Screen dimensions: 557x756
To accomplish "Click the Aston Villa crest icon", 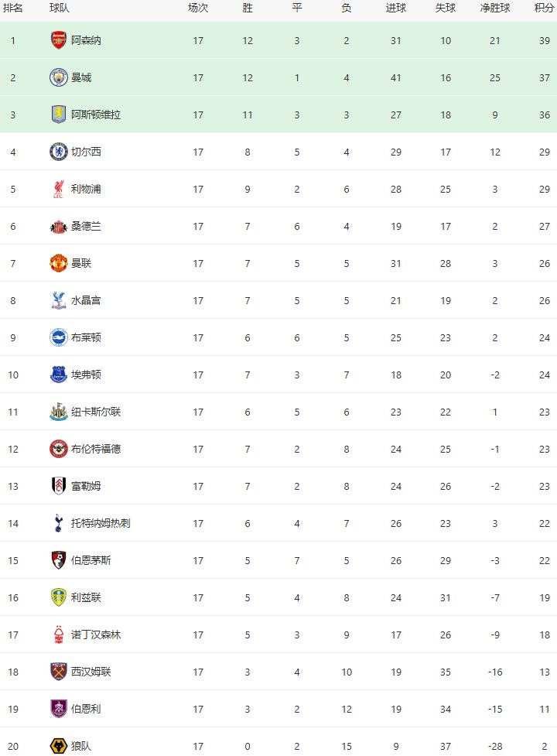I will (x=59, y=115).
